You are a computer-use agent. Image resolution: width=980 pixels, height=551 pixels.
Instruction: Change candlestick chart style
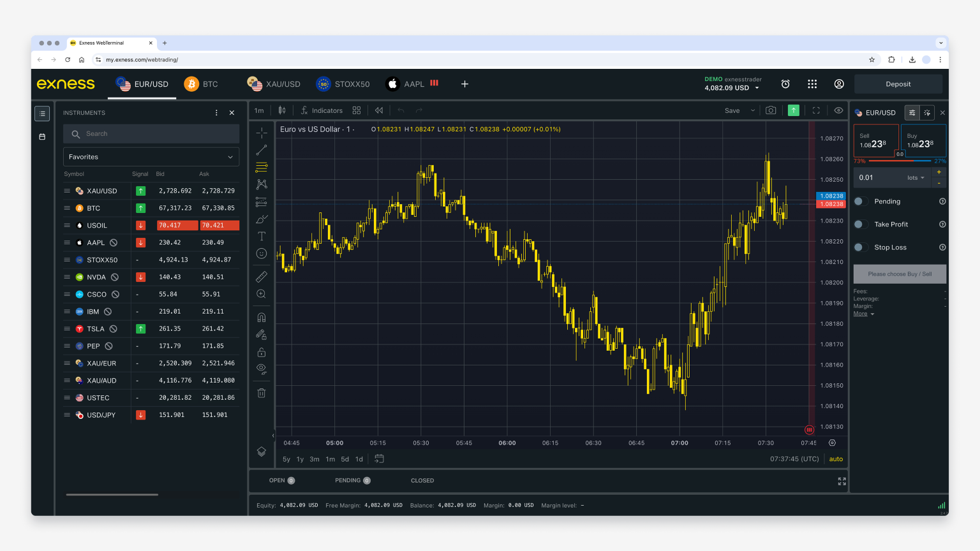point(282,110)
